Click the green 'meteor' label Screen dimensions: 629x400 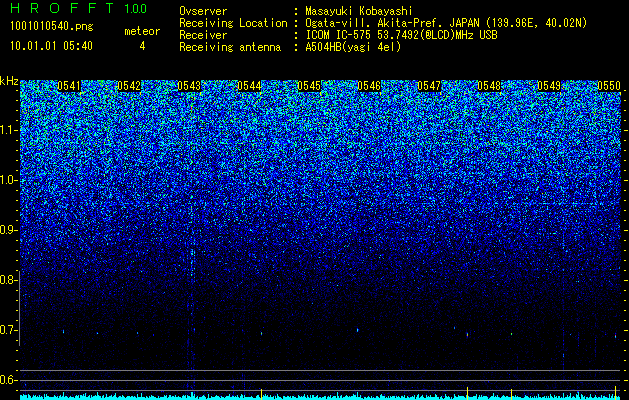point(142,31)
